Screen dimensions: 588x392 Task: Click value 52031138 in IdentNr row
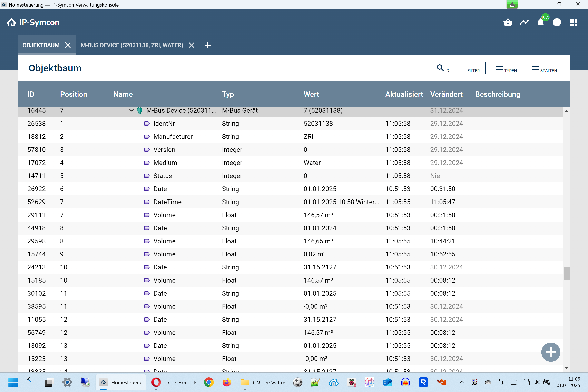[x=318, y=124]
